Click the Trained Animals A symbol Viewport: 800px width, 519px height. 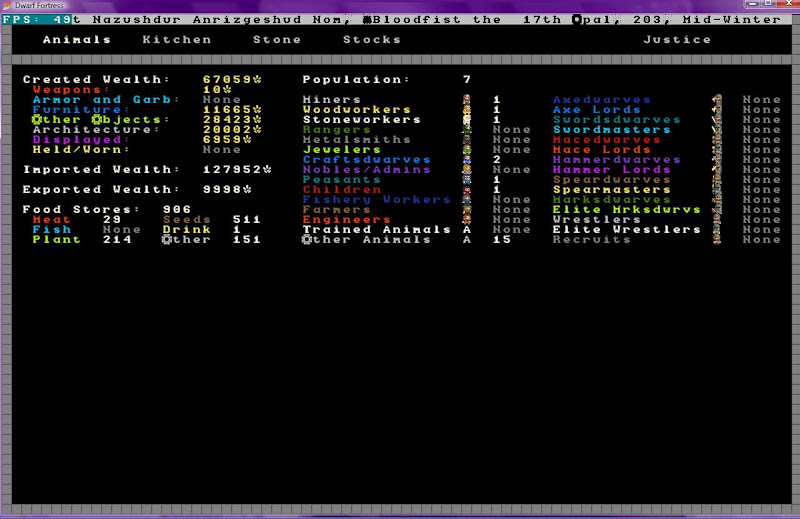[467, 230]
